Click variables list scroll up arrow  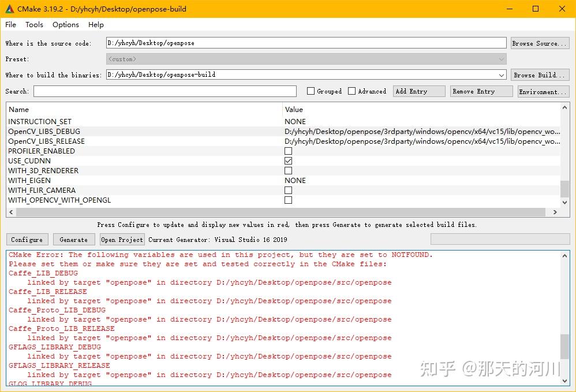564,107
